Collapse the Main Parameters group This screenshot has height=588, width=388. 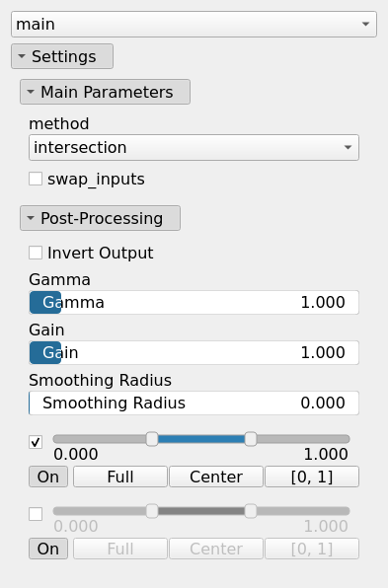105,92
